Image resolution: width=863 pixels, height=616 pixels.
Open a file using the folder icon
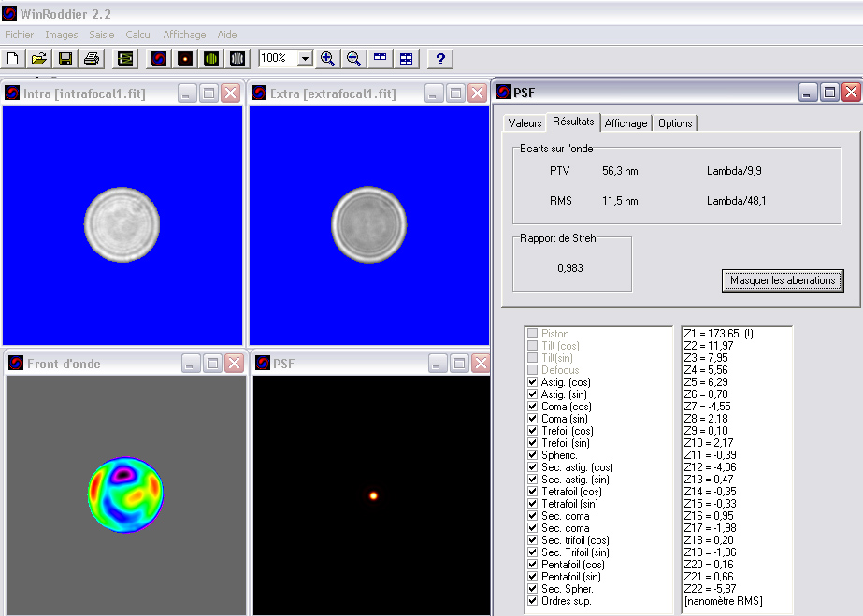[38, 58]
